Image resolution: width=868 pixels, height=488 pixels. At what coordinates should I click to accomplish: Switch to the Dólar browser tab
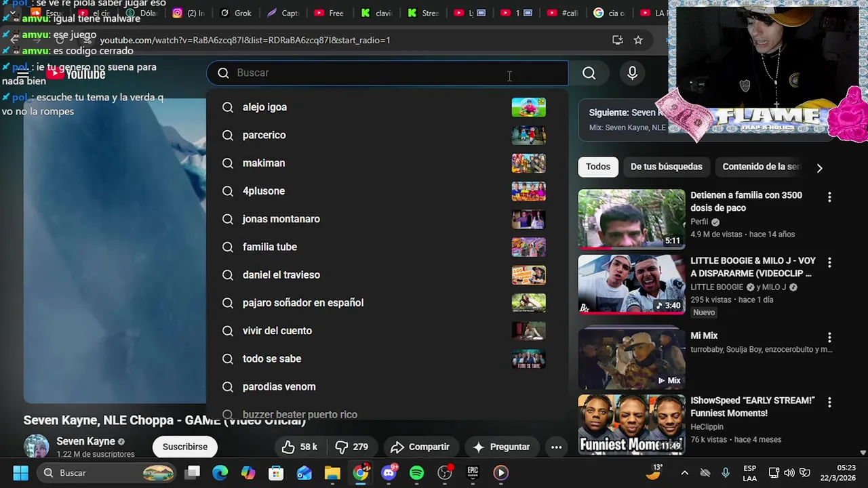141,13
